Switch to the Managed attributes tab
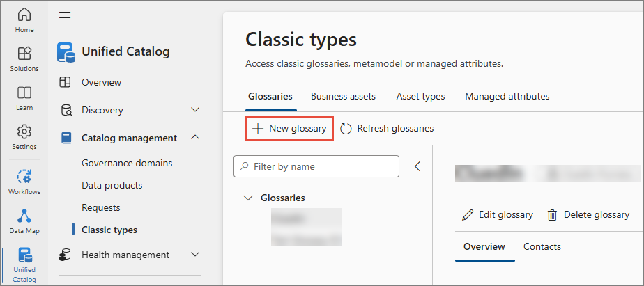644x286 pixels. [x=507, y=97]
